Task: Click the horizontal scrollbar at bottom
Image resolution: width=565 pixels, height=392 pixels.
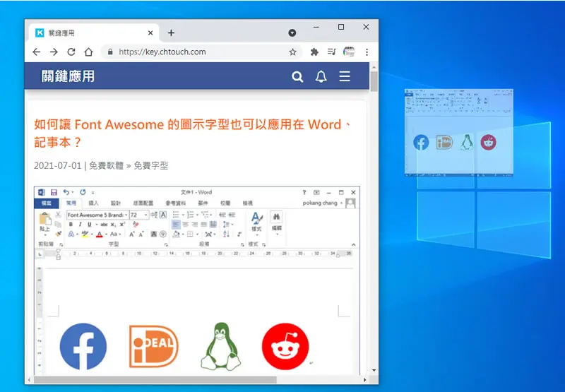Action: [155, 380]
